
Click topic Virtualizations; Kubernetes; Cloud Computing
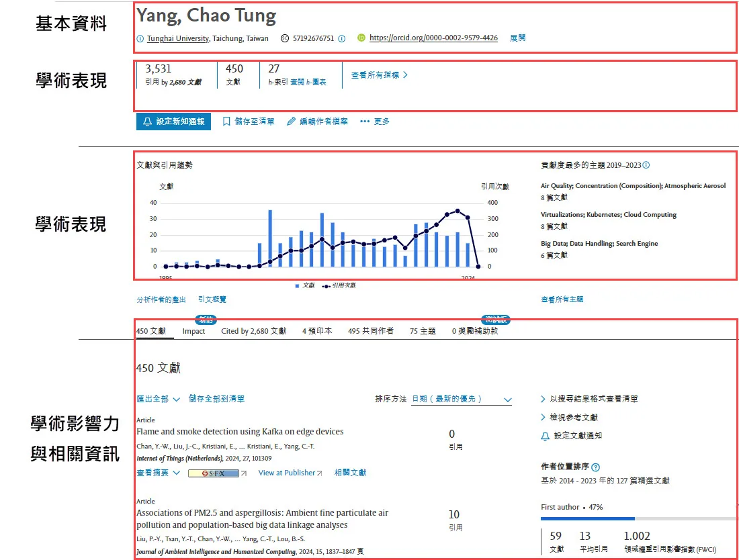(609, 215)
